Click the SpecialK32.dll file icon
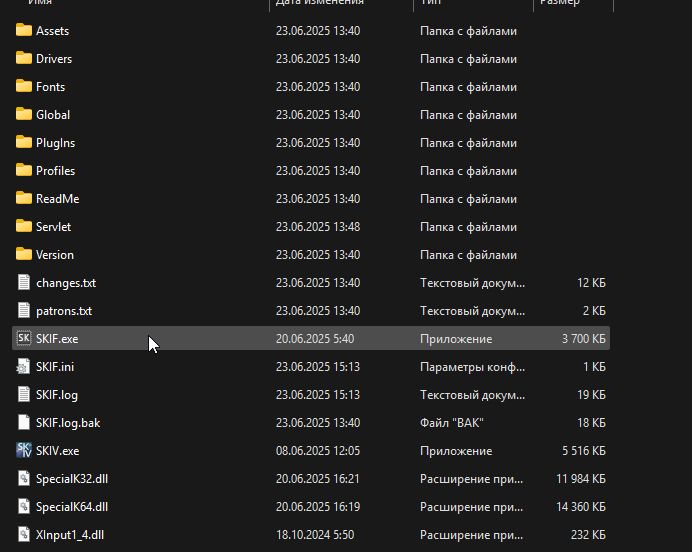The width and height of the screenshot is (692, 552). [24, 478]
